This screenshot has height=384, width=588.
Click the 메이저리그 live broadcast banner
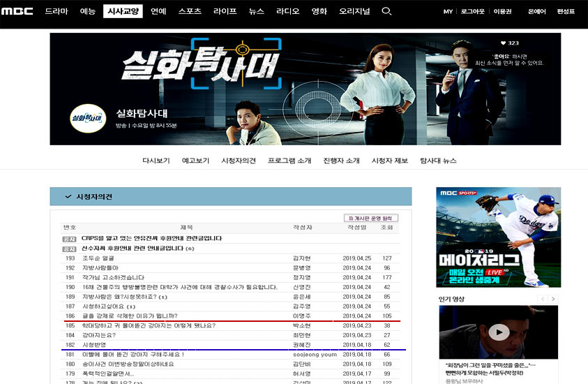498,237
